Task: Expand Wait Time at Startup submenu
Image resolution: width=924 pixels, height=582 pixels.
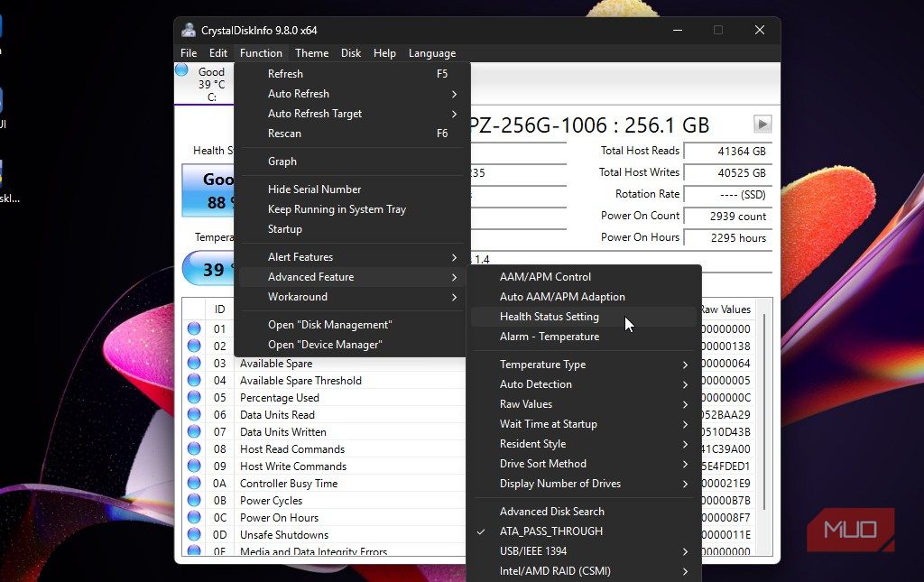Action: tap(584, 424)
